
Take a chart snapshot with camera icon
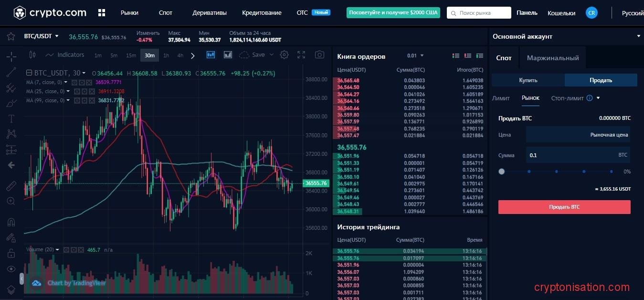[x=320, y=55]
